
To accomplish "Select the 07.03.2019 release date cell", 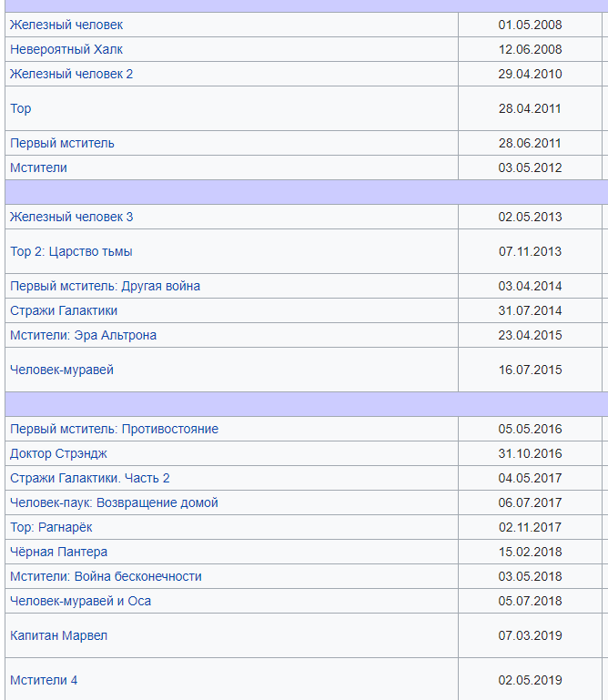I will [x=530, y=635].
